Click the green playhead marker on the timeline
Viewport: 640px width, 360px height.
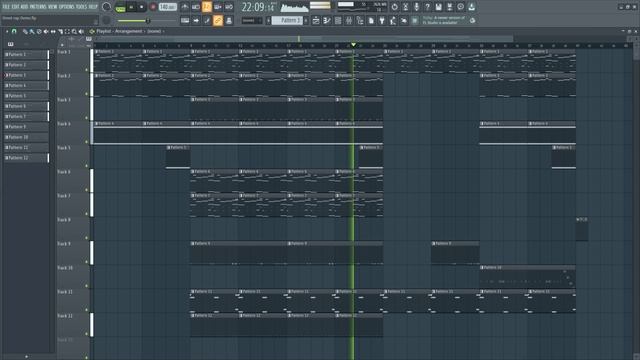(x=353, y=44)
